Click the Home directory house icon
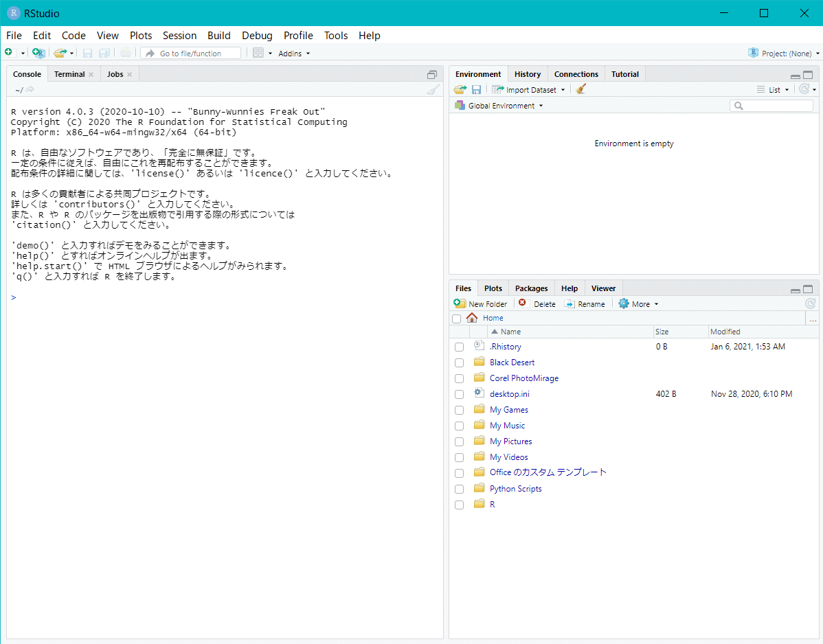This screenshot has height=644, width=823. click(472, 318)
